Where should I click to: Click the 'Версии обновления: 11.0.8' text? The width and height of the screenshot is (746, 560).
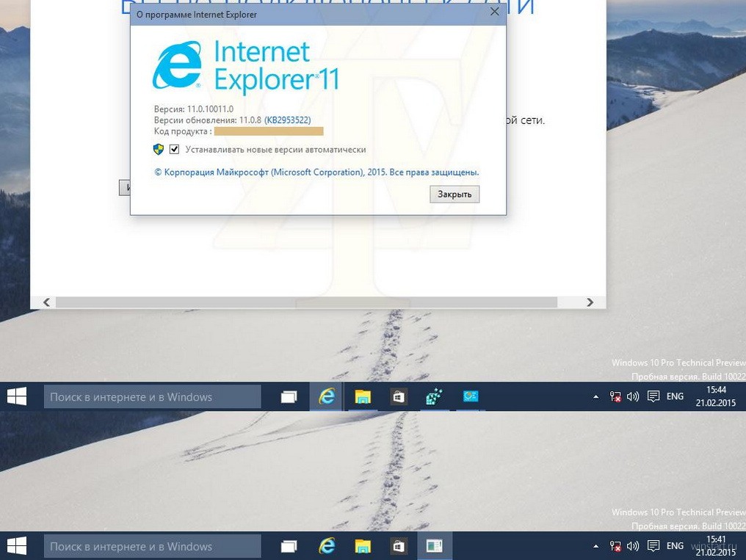[x=208, y=120]
